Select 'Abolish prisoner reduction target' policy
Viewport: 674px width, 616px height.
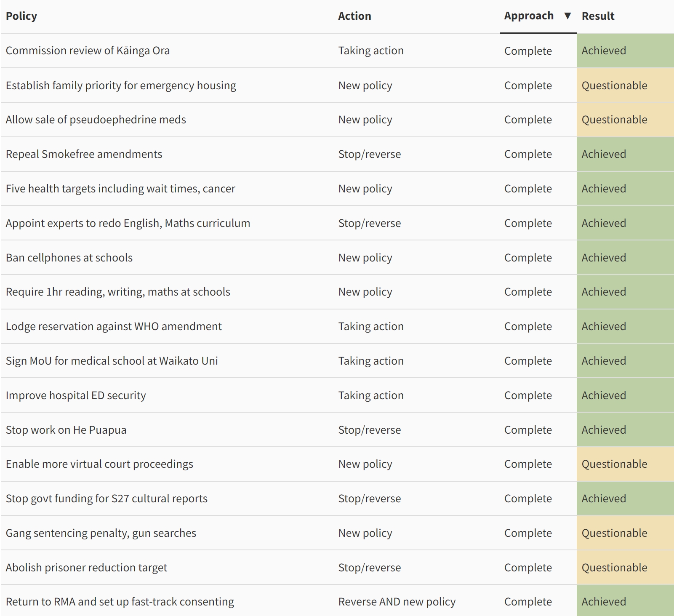pos(86,568)
